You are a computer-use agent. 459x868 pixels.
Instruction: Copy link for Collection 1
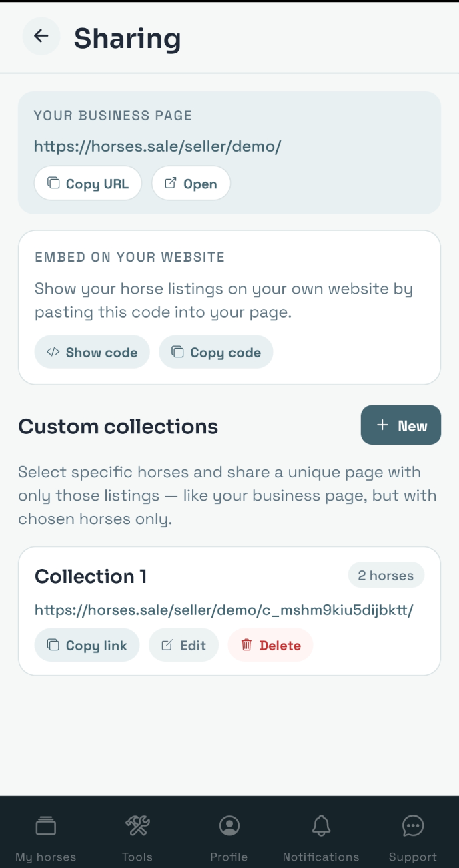pos(87,645)
